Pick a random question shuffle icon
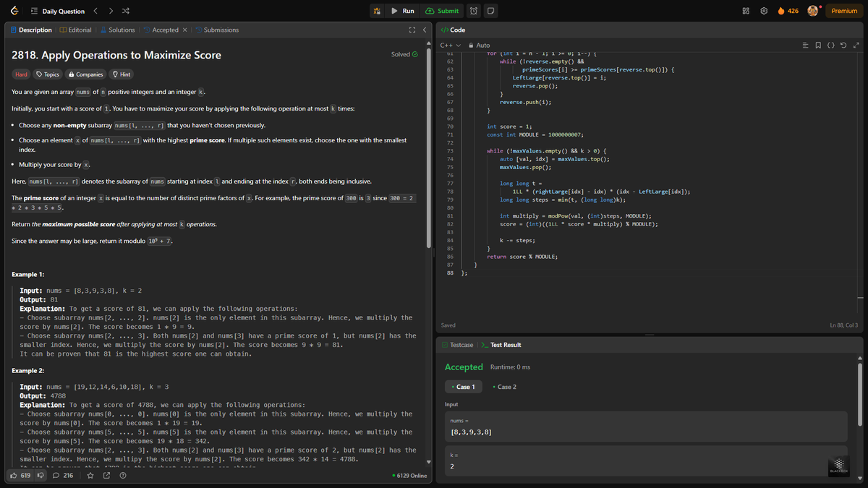This screenshot has width=868, height=488. pyautogui.click(x=126, y=11)
